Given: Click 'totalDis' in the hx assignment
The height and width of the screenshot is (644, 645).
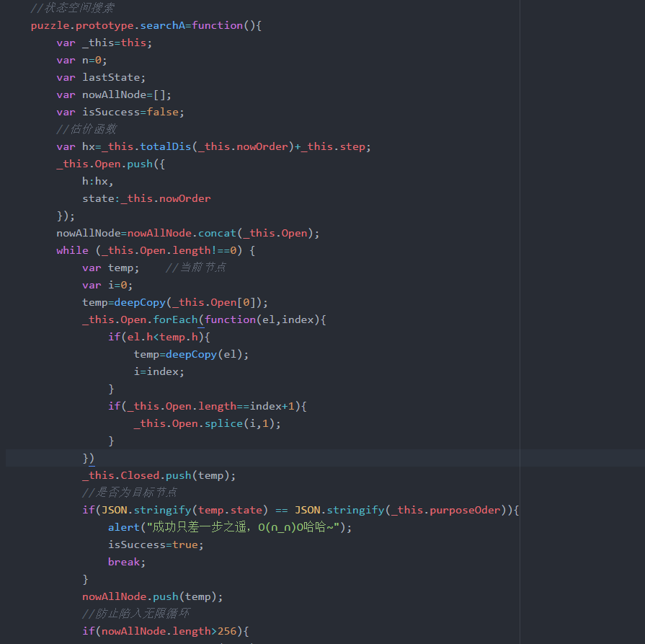Looking at the screenshot, I should point(165,146).
